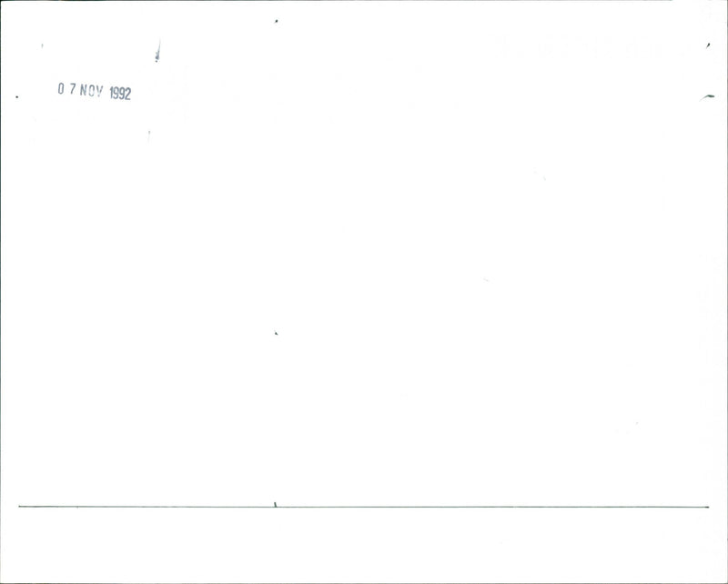Screen dimensions: 728x584
Task: Click the faint speck in upper right area
Action: coord(543,178)
